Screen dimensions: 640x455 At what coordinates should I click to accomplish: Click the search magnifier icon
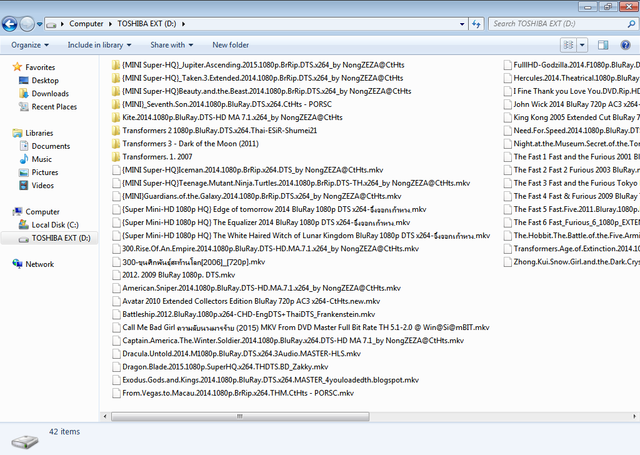coord(631,24)
